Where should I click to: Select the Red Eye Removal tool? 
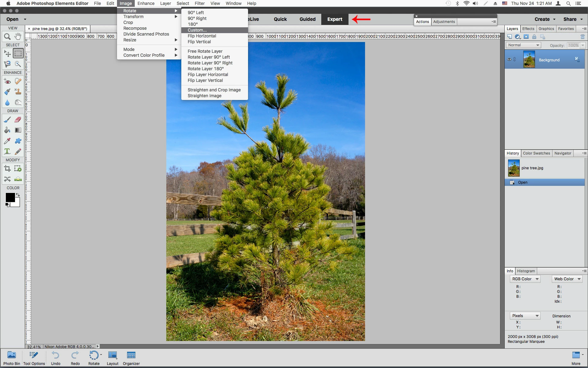[x=7, y=81]
